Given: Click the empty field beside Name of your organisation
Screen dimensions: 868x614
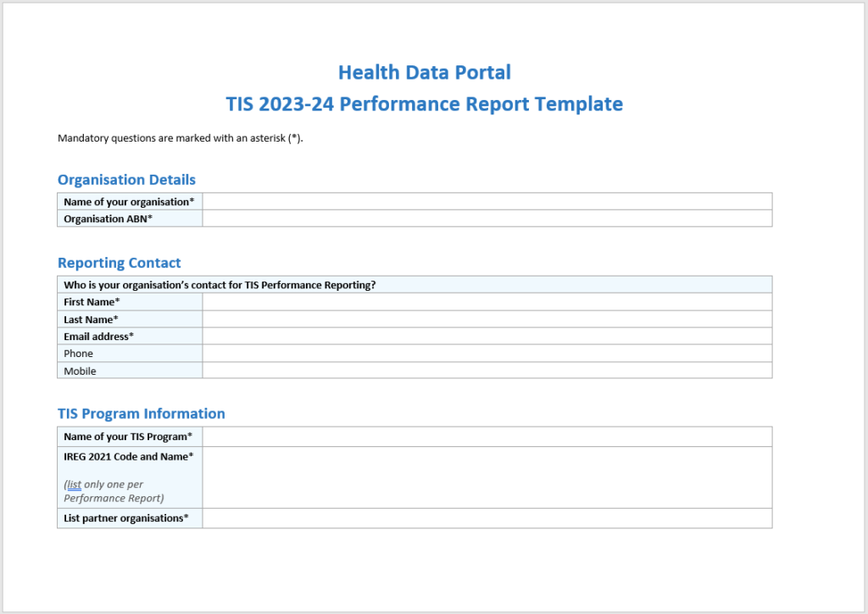Looking at the screenshot, I should (487, 202).
